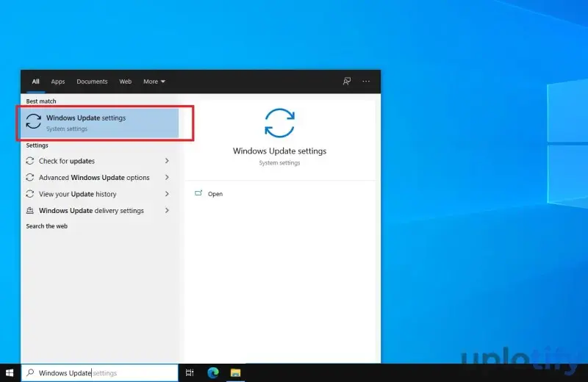
Task: Launch Microsoft Edge from the taskbar
Action: pos(213,372)
